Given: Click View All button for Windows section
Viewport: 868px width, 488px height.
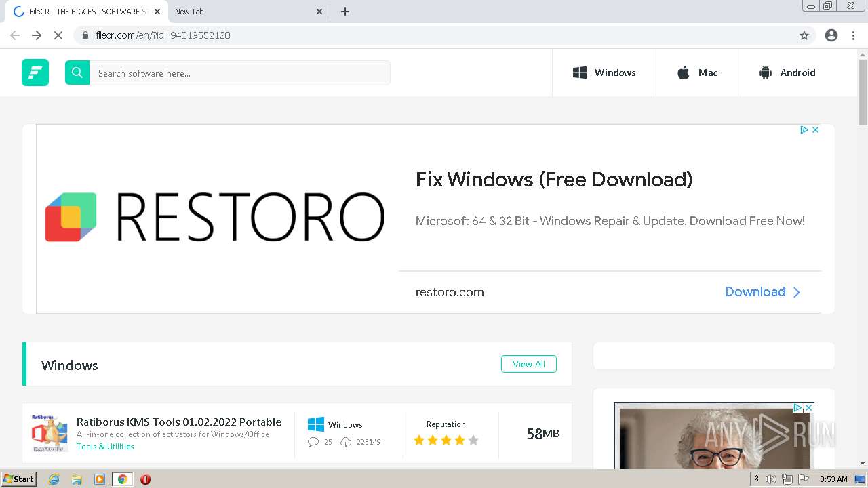Looking at the screenshot, I should [529, 364].
